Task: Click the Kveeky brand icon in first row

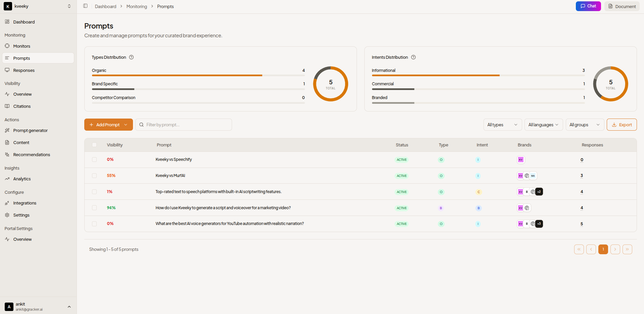Action: pyautogui.click(x=520, y=160)
